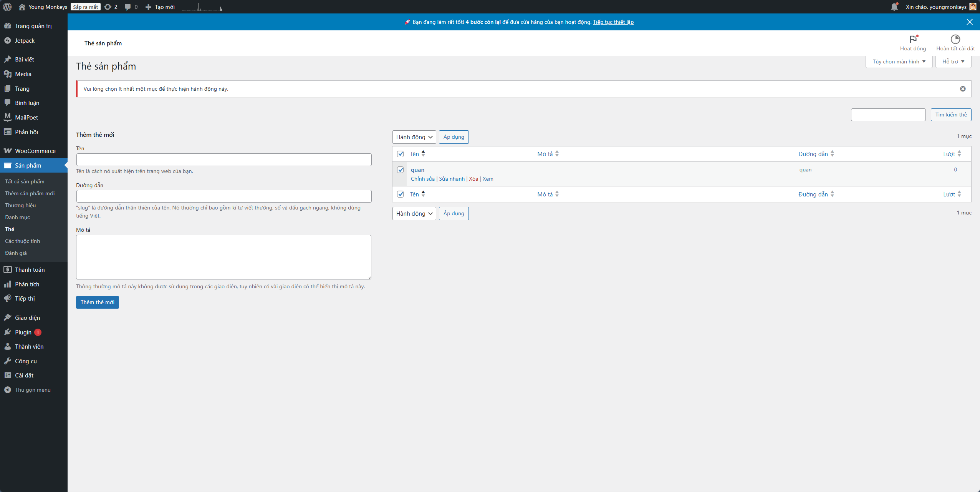Click the Hoàn tất cài đặt icon
The width and height of the screenshot is (980, 492).
point(955,39)
